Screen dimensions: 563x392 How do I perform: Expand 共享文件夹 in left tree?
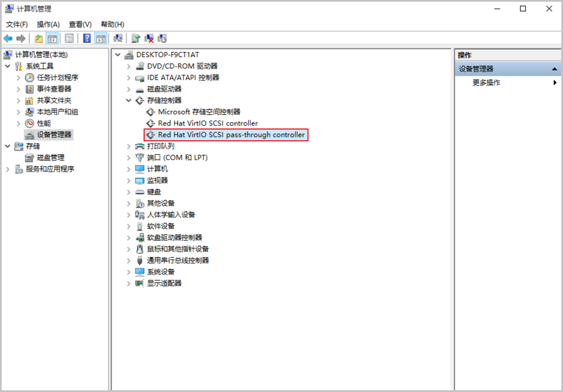[19, 101]
